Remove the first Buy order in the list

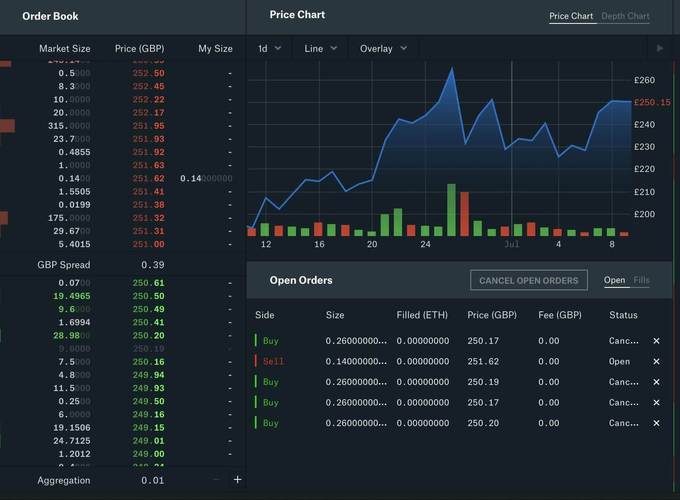(x=656, y=341)
